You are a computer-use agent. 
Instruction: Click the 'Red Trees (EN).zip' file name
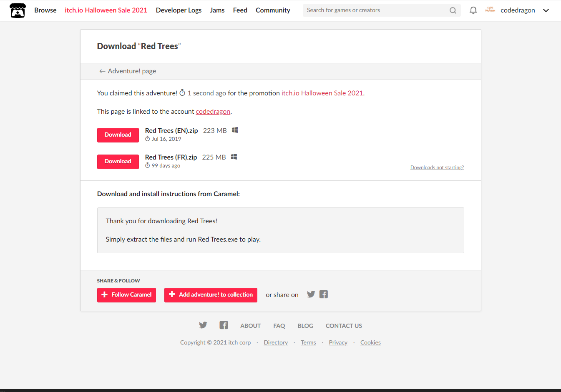click(171, 130)
